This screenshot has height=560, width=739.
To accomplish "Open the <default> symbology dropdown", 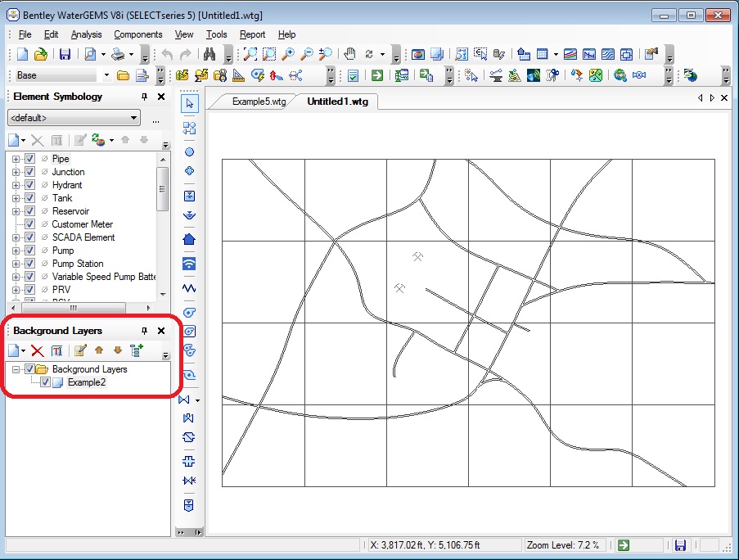I will click(x=134, y=118).
